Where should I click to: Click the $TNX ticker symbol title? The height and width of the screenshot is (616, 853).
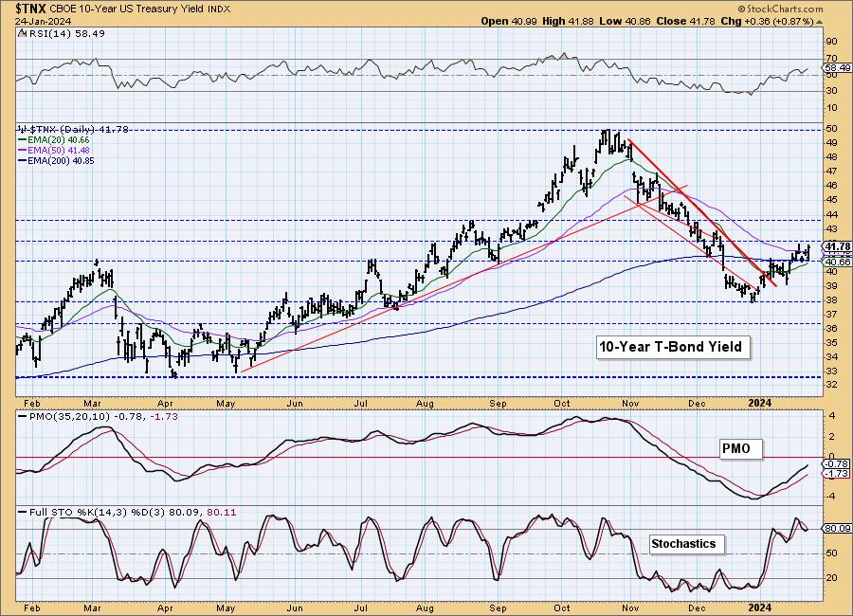tap(31, 9)
